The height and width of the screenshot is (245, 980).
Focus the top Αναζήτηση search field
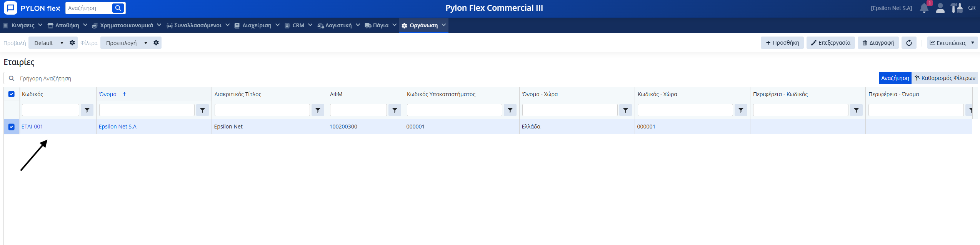(x=89, y=8)
